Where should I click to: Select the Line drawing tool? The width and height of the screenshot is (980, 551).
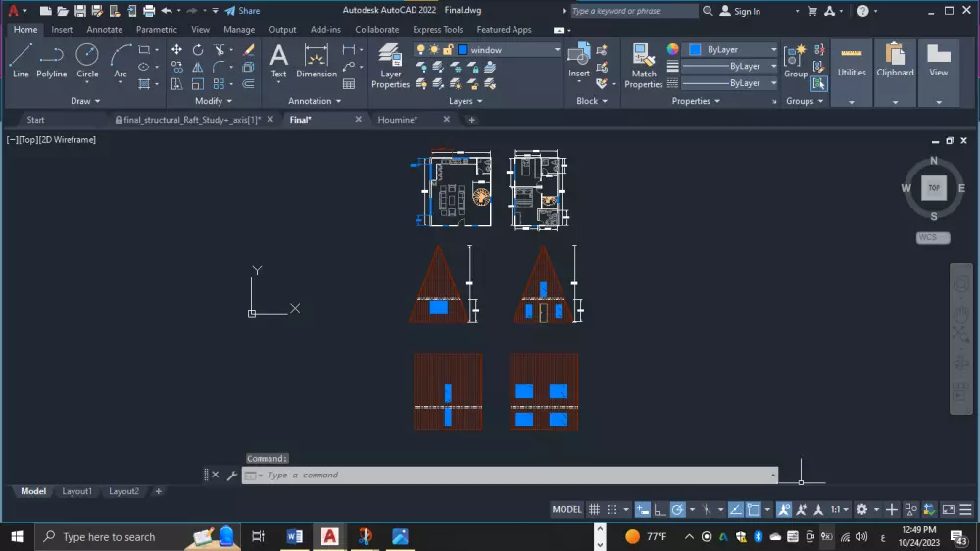tap(20, 60)
